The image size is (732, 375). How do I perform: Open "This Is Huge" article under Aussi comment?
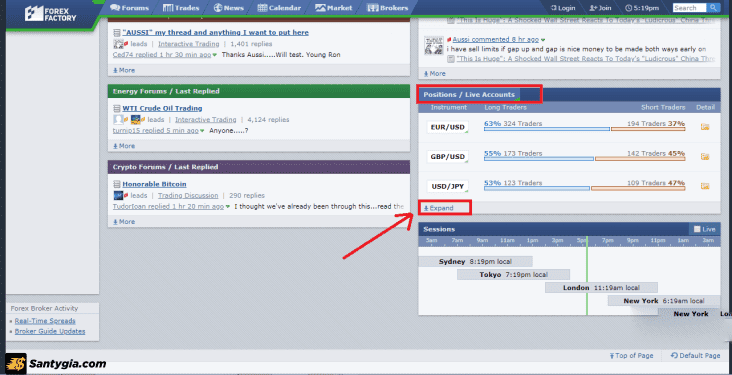pyautogui.click(x=586, y=59)
